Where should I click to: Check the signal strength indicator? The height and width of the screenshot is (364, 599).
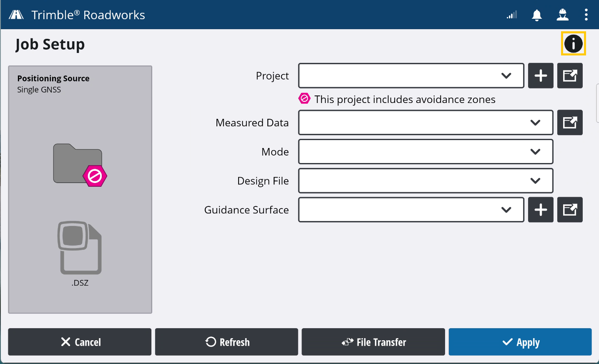point(512,15)
